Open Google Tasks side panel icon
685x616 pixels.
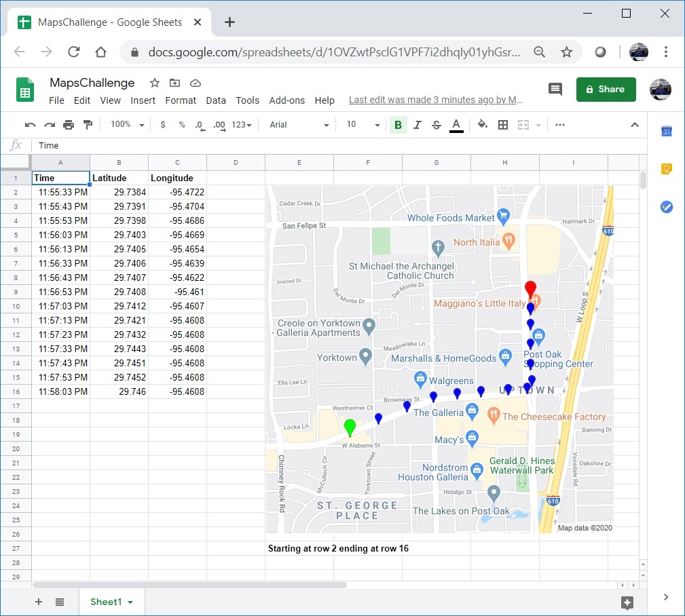pyautogui.click(x=666, y=206)
